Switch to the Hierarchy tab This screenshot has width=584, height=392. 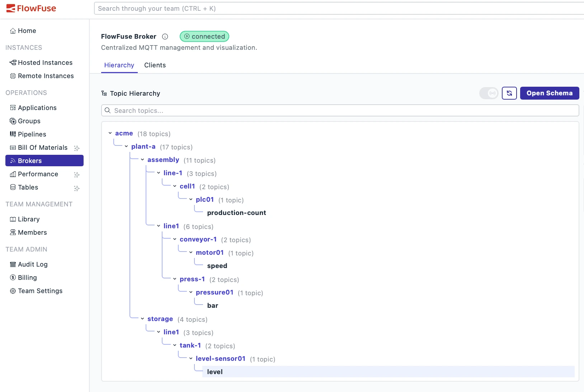coord(119,65)
